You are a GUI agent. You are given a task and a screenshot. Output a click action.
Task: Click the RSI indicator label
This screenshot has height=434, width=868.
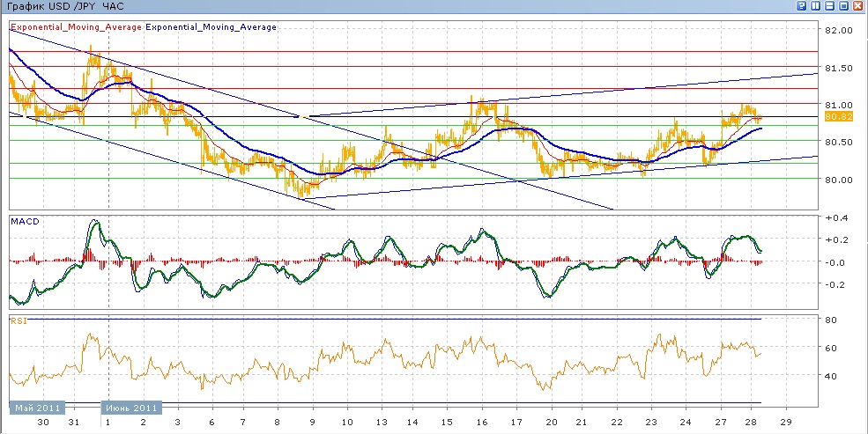pyautogui.click(x=18, y=320)
